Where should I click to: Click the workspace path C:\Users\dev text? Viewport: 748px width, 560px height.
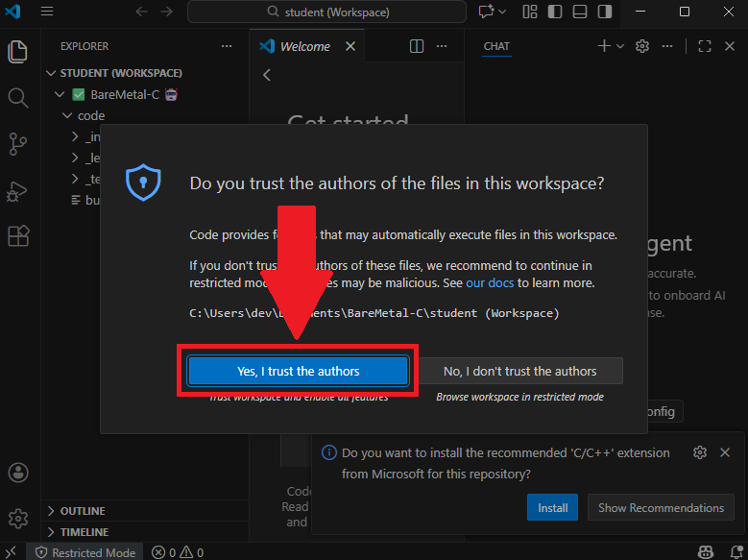pos(374,313)
